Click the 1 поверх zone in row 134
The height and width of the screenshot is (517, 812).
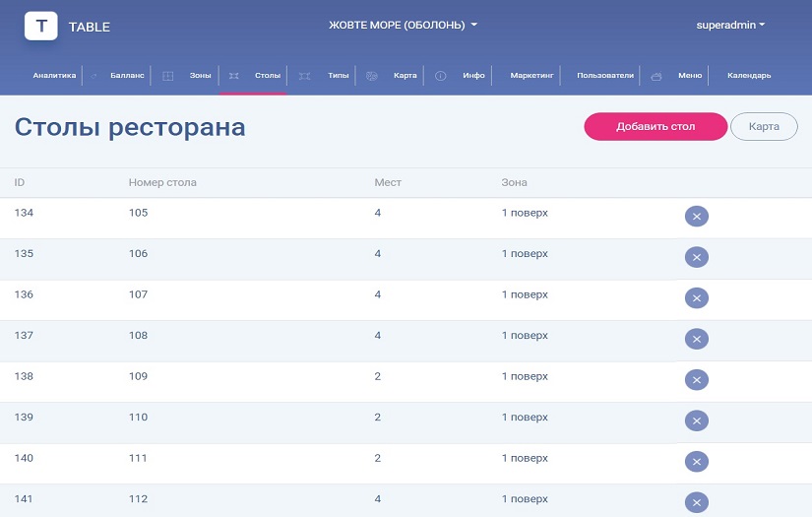[525, 213]
